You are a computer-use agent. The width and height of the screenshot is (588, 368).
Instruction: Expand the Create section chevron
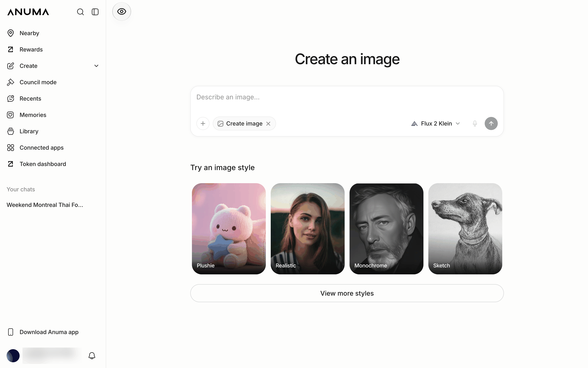click(x=96, y=66)
